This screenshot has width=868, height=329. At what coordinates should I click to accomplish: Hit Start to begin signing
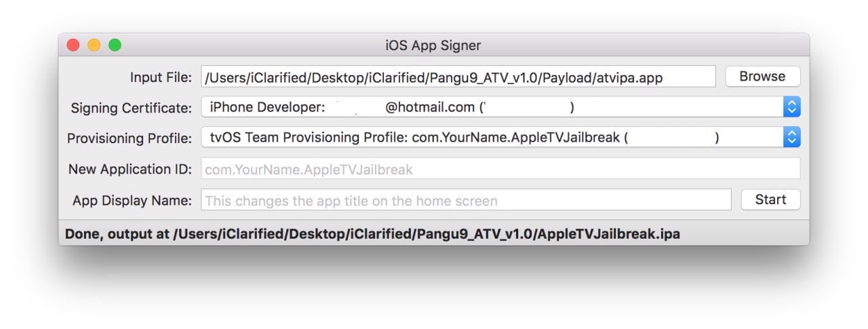(770, 200)
